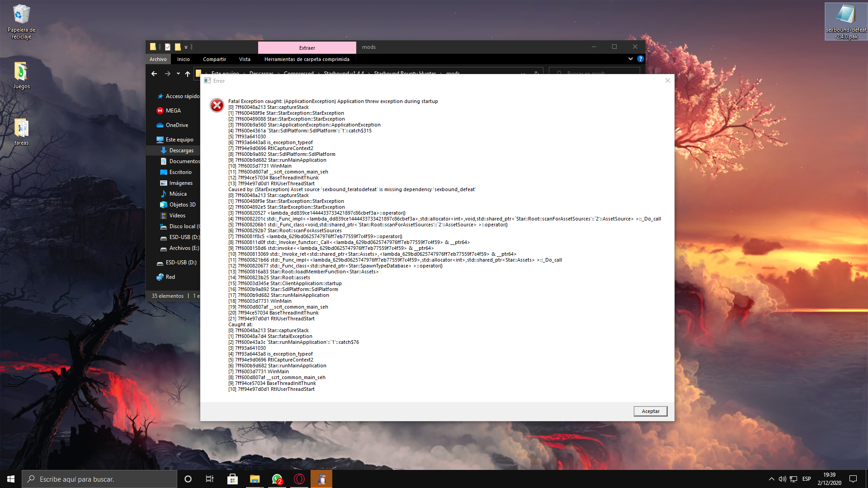Open the clock and calendar flyout

point(829,479)
